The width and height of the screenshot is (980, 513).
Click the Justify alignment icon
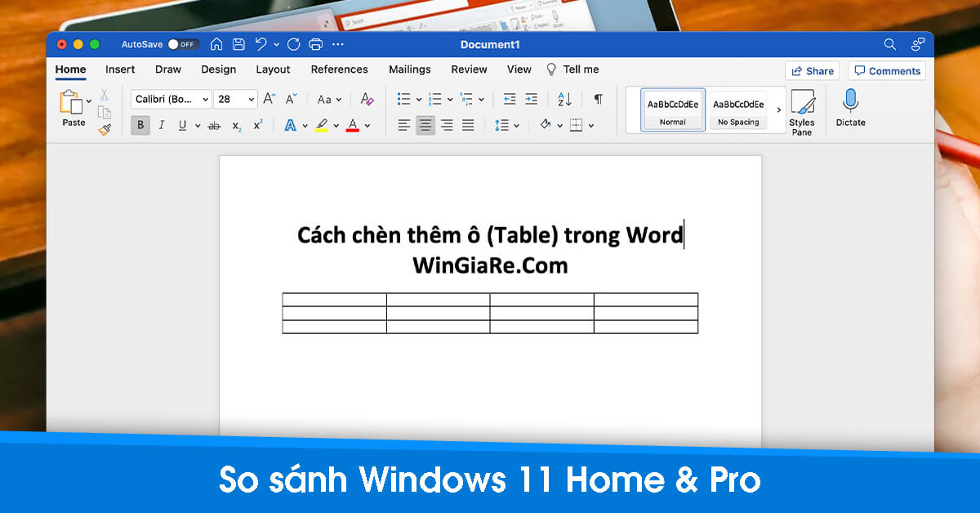click(x=468, y=125)
